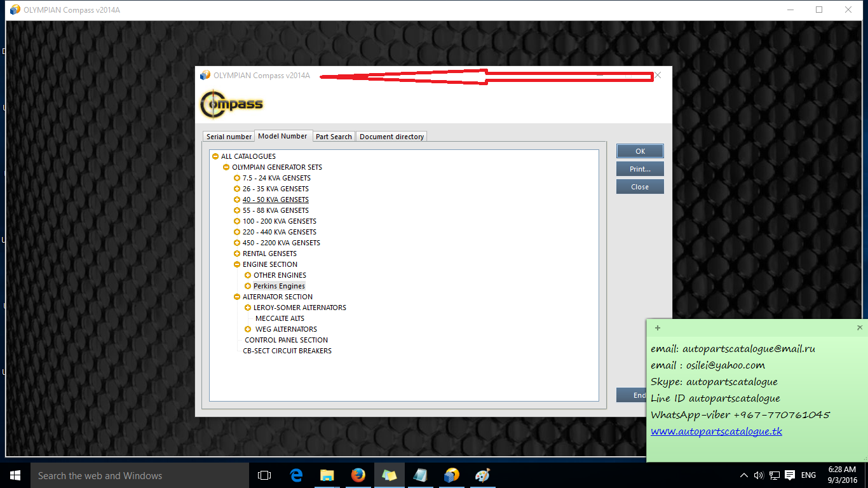The width and height of the screenshot is (868, 488).
Task: Open the Windows Start menu
Action: (x=15, y=475)
